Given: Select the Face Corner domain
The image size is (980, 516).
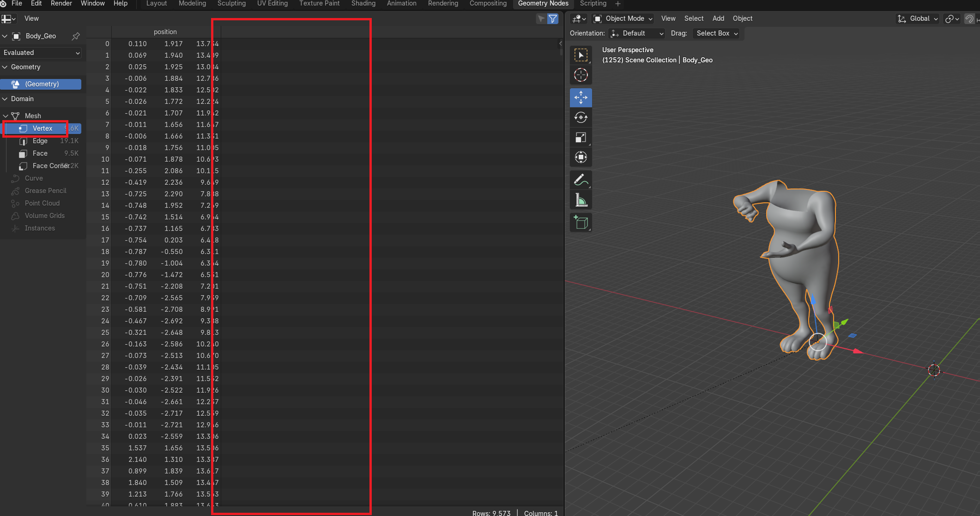Looking at the screenshot, I should tap(42, 166).
